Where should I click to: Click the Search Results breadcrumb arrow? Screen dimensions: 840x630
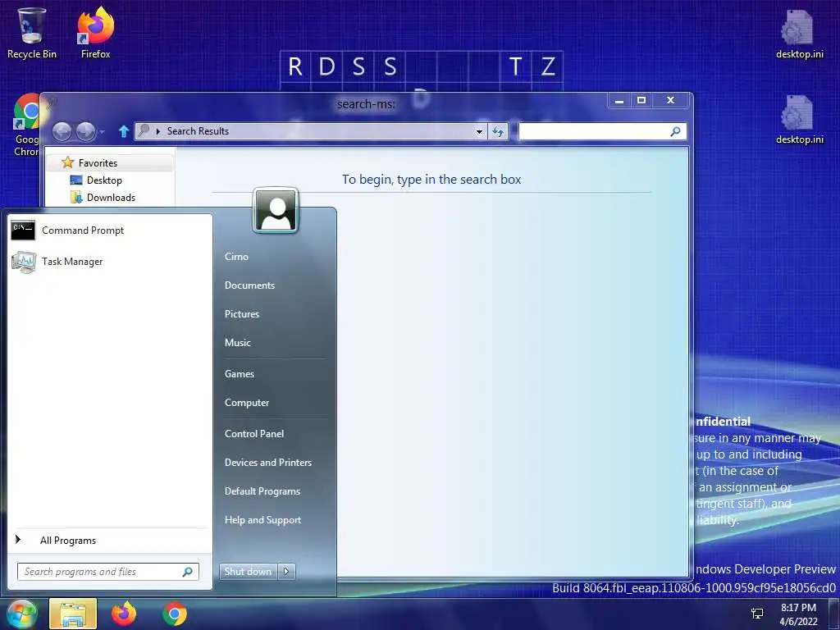pyautogui.click(x=158, y=131)
